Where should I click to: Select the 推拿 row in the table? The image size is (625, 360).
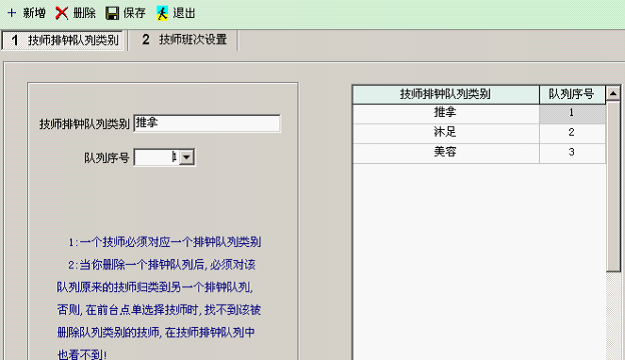(x=479, y=113)
